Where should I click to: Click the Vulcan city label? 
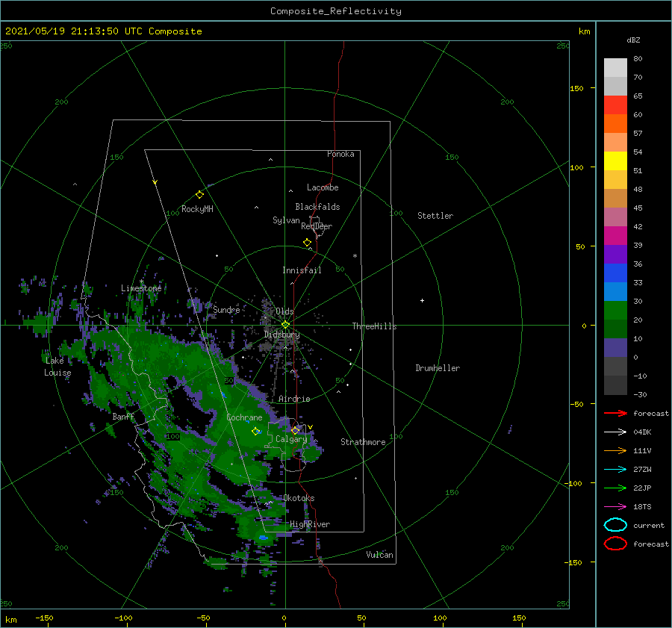(379, 555)
